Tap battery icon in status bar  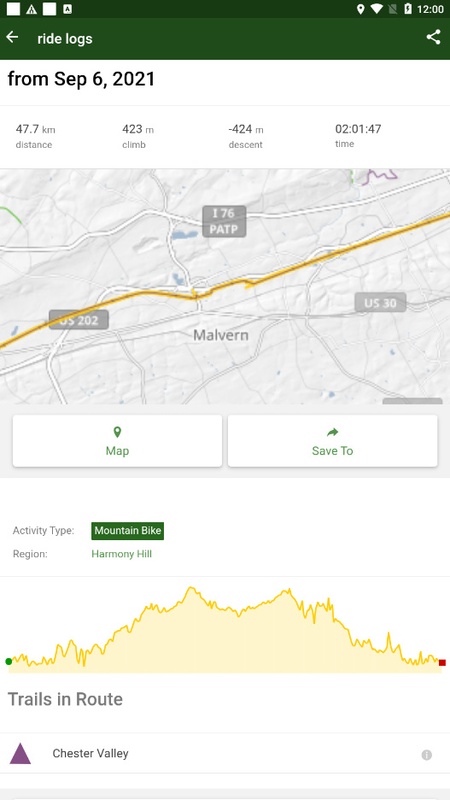click(408, 9)
